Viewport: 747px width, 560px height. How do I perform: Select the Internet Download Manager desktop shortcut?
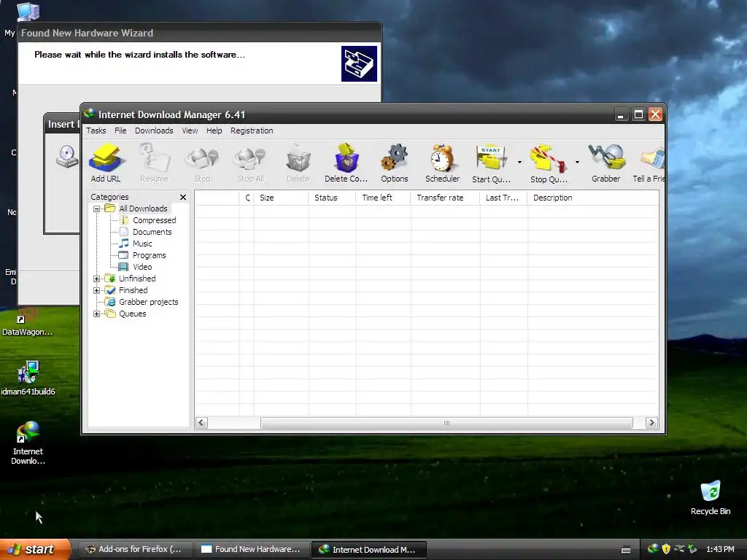tap(28, 443)
